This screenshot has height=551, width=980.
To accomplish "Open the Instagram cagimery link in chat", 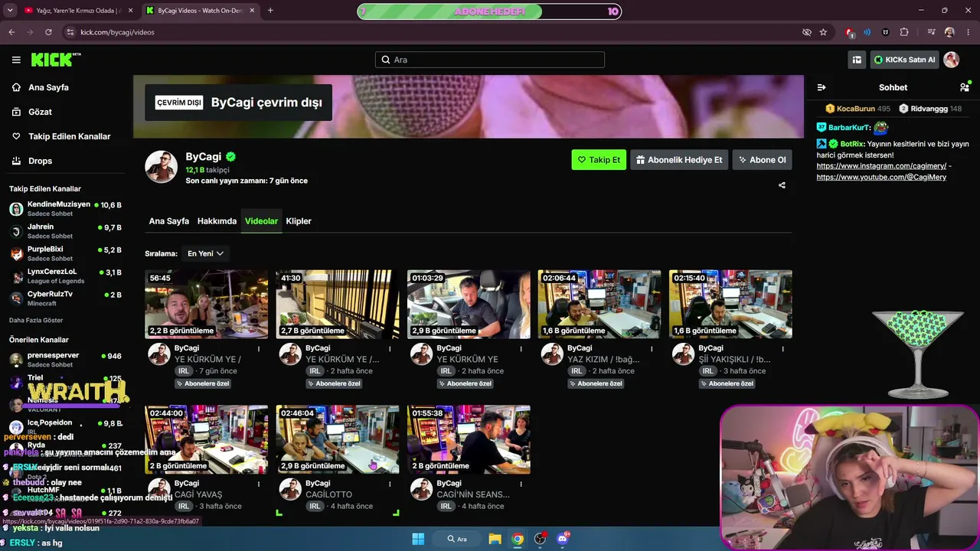I will (881, 166).
